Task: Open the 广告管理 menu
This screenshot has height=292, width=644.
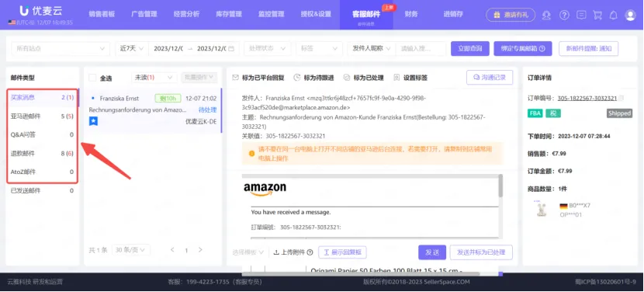Action: click(x=144, y=15)
